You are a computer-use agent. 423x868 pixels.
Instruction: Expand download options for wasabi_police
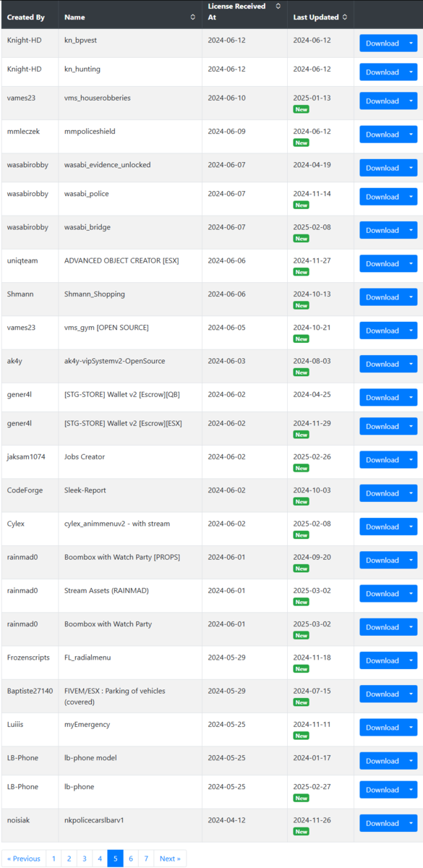(x=411, y=197)
